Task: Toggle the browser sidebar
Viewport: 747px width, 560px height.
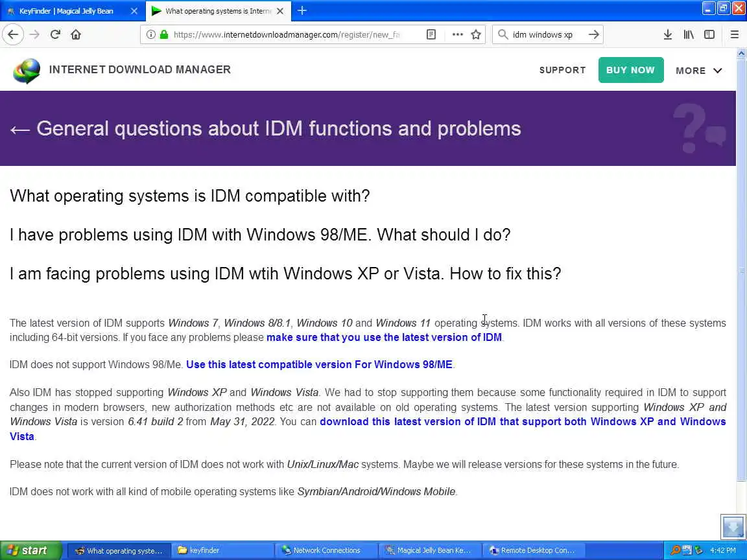Action: tap(709, 34)
